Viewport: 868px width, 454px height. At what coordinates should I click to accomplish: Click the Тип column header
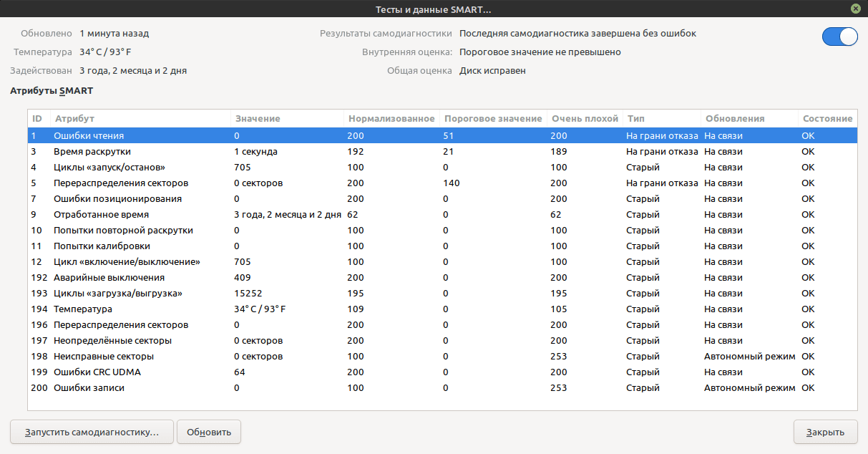pyautogui.click(x=635, y=118)
